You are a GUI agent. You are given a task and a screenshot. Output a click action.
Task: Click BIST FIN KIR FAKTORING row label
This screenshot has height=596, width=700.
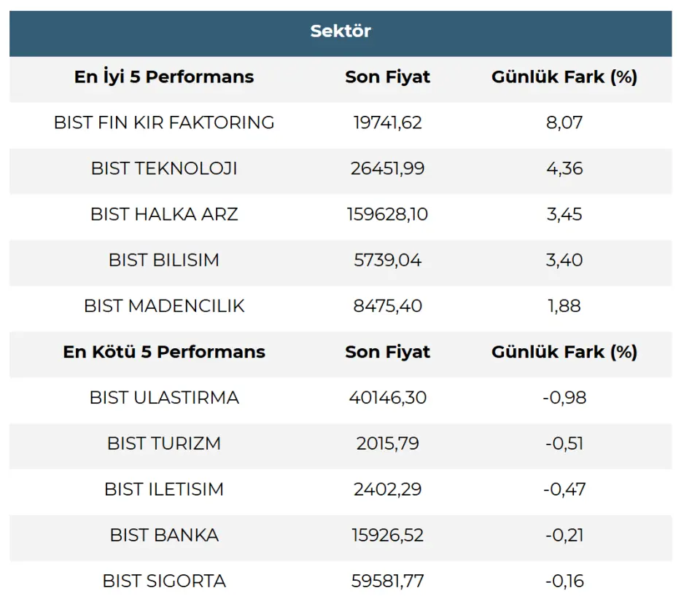coord(164,122)
